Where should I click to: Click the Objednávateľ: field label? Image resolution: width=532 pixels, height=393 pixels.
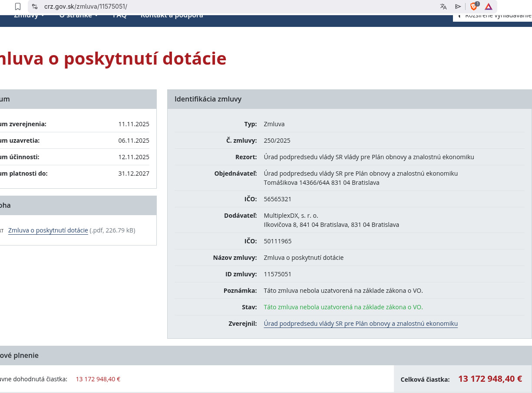coord(235,174)
